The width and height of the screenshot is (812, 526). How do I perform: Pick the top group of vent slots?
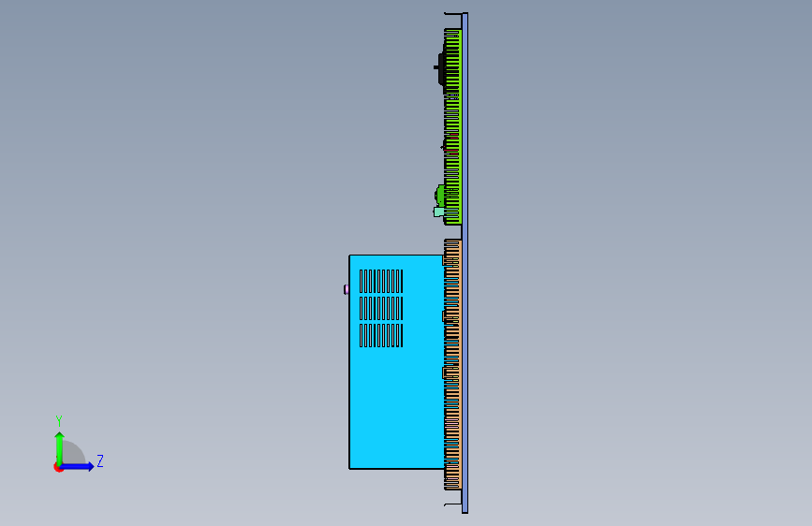(x=381, y=281)
